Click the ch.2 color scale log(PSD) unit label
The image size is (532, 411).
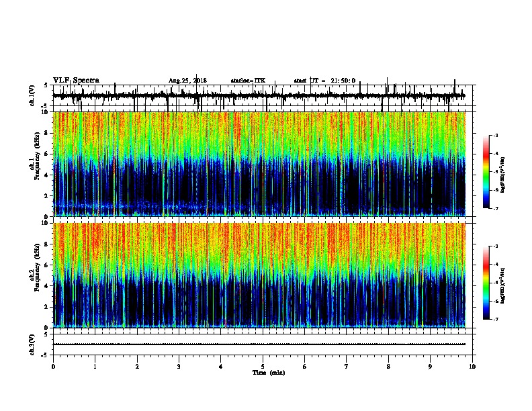click(503, 285)
